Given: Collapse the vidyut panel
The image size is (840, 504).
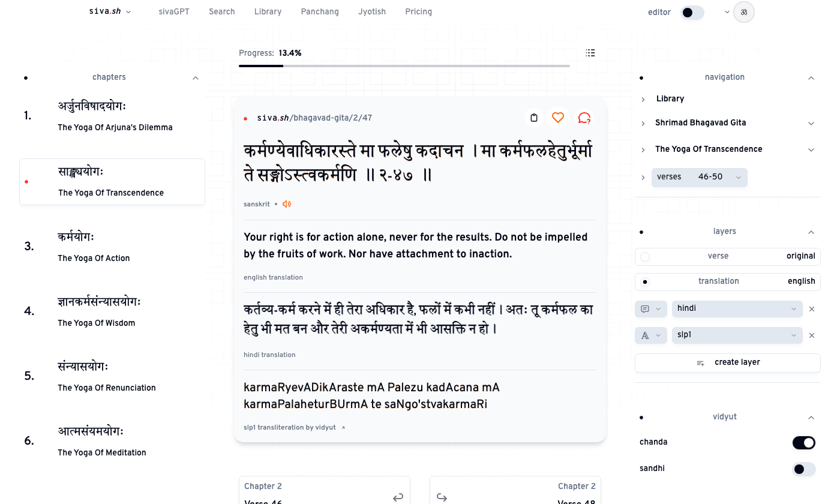Looking at the screenshot, I should coord(811,417).
